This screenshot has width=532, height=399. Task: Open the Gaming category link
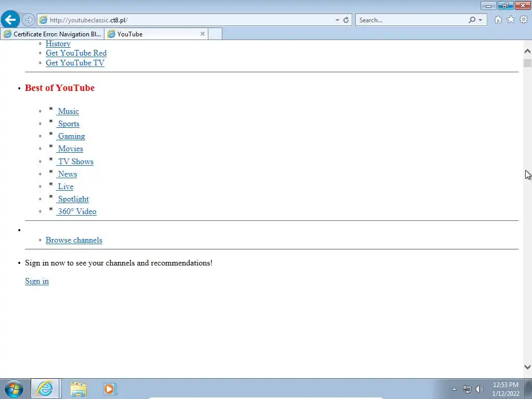click(x=71, y=137)
